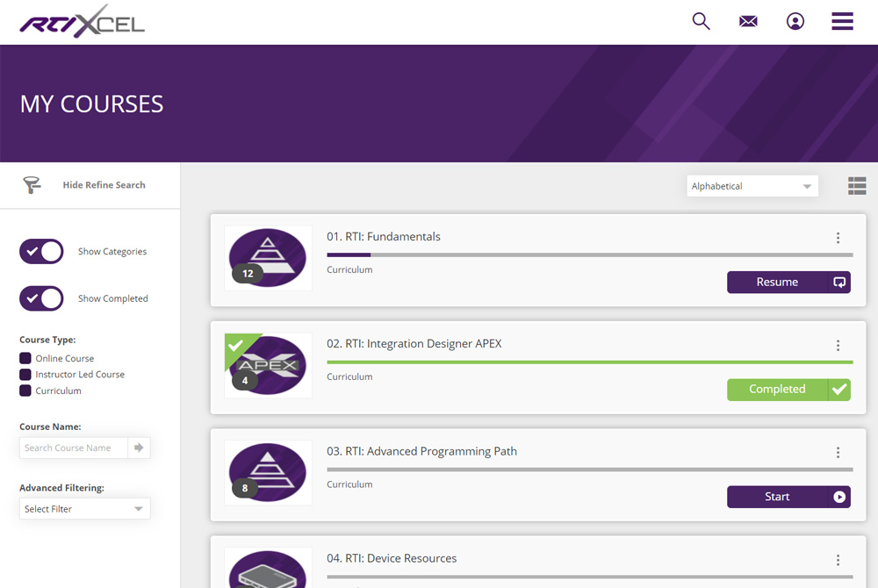Open options menu for Advanced Programming Path

click(x=838, y=452)
